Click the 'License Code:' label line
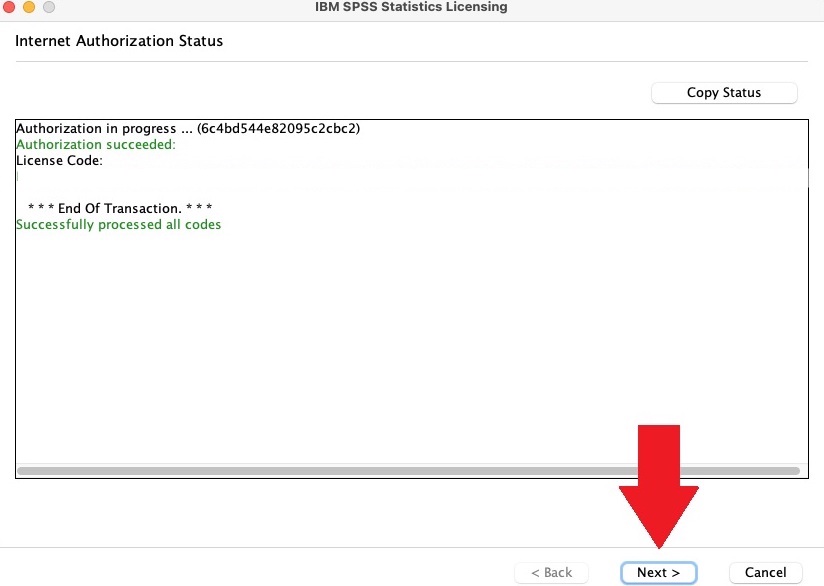This screenshot has height=586, width=824. (60, 161)
